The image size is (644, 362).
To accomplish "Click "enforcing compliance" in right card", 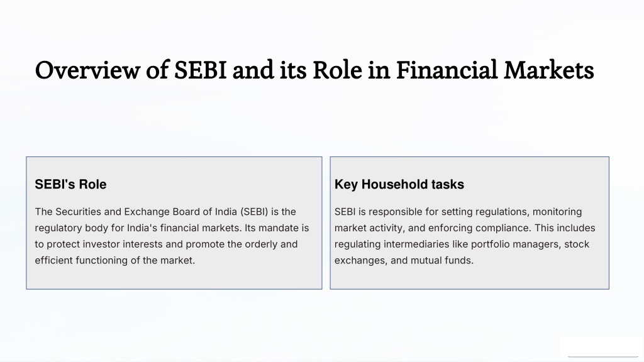I will coord(479,228).
